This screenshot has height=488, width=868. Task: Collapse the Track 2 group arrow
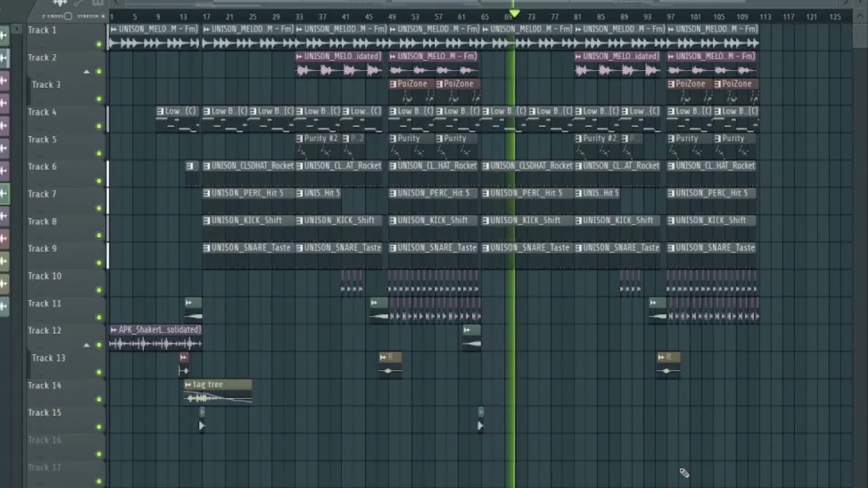click(x=86, y=72)
